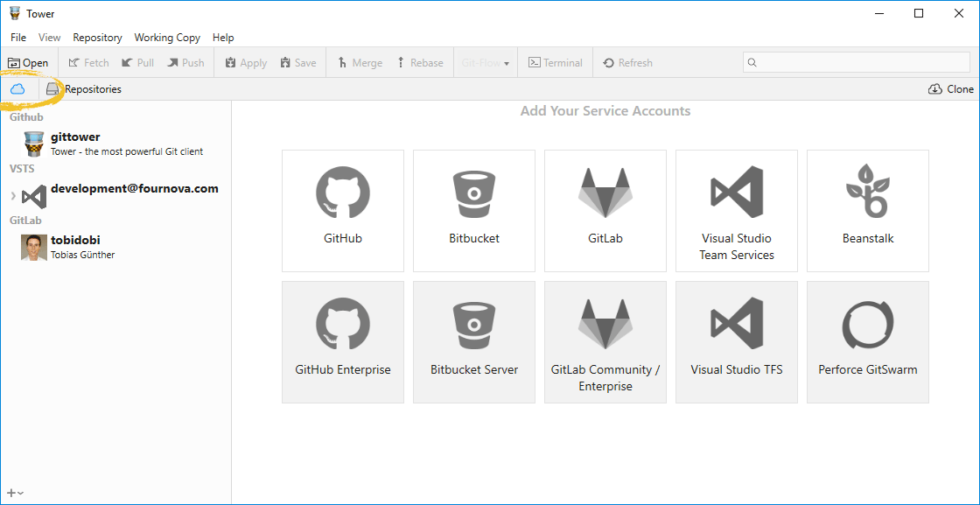Click the Refresh toolbar icon
Viewport: 980px width, 505px height.
tap(628, 62)
